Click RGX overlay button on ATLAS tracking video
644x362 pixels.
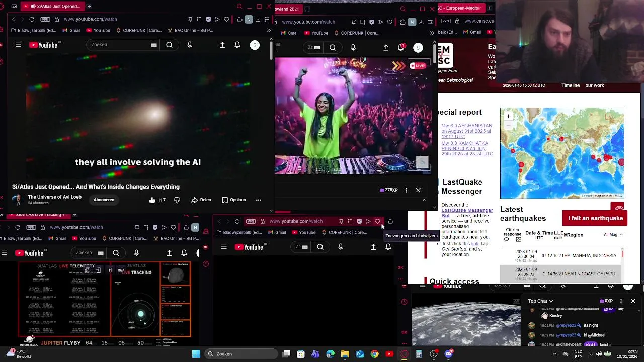coord(121,270)
